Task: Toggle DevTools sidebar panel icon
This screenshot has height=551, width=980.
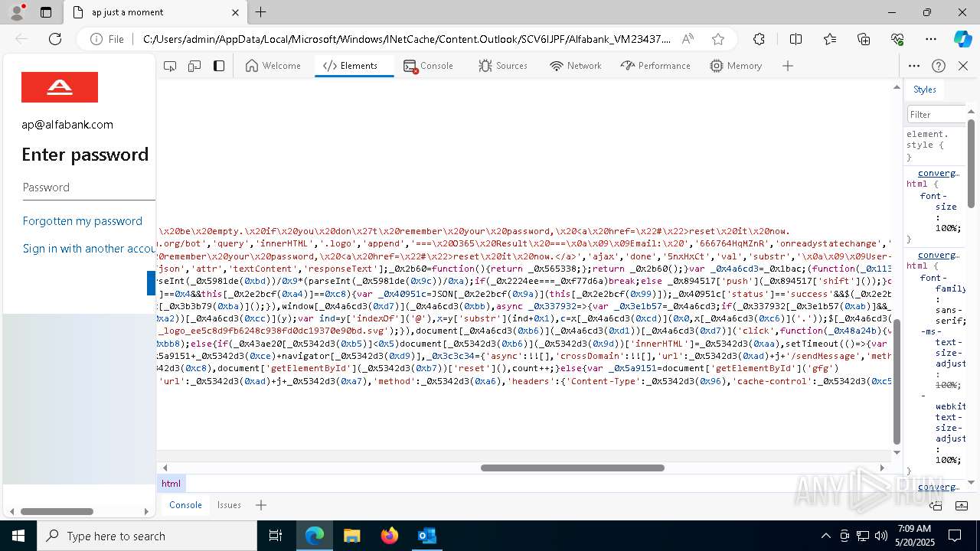Action: pyautogui.click(x=219, y=66)
